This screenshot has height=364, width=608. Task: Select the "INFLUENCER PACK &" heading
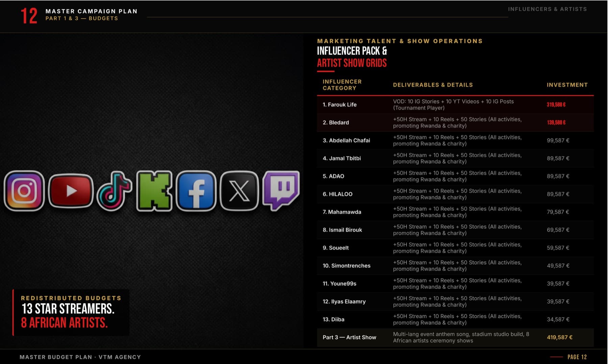[x=352, y=51]
